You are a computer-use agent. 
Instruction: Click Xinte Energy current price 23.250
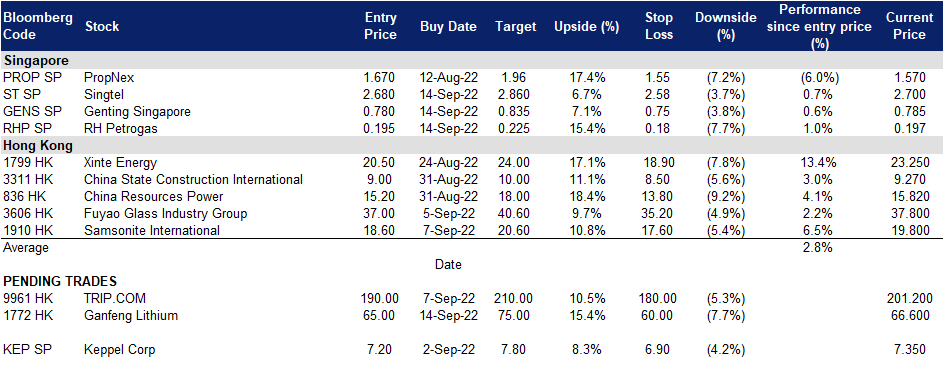coord(910,162)
